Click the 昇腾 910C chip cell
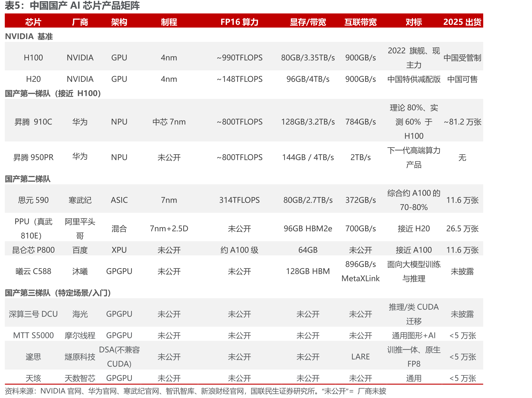 click(33, 122)
